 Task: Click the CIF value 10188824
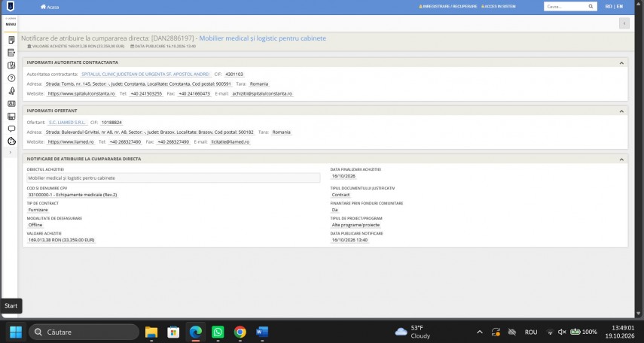click(x=111, y=123)
